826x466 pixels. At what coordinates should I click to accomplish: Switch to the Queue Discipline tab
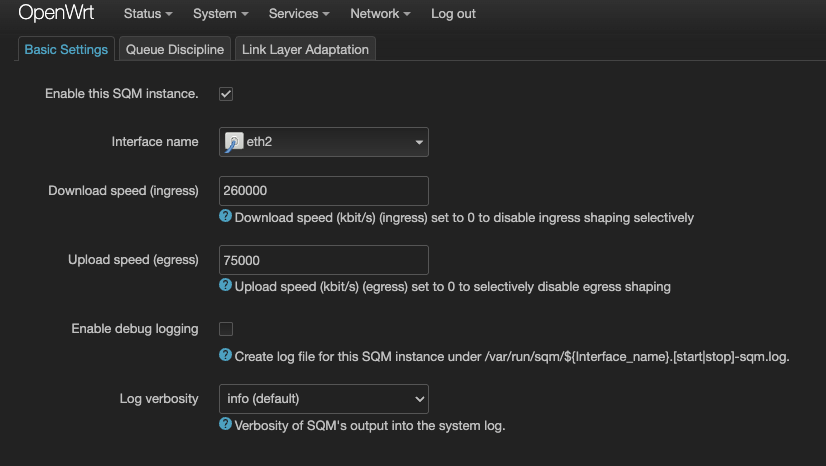pos(175,49)
